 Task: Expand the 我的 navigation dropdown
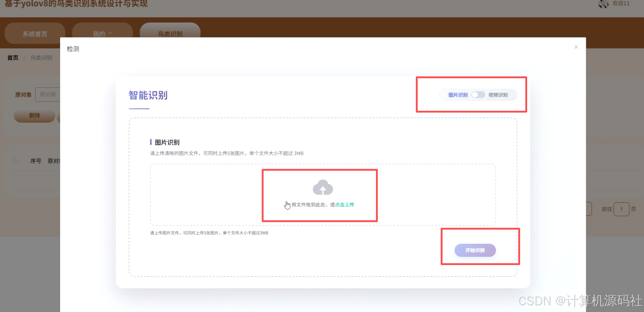(102, 33)
